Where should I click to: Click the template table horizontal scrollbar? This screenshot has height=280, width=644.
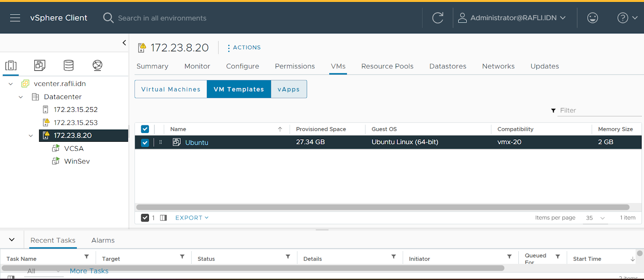point(382,207)
